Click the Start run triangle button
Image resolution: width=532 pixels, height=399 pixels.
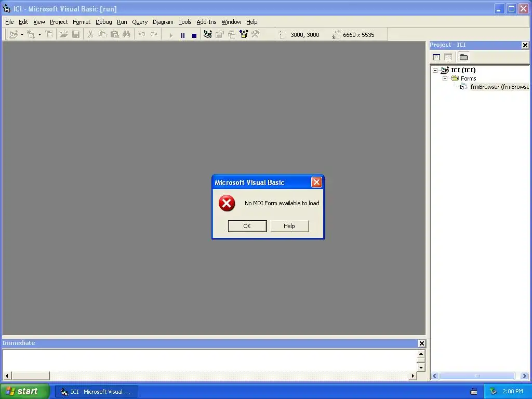pos(170,35)
